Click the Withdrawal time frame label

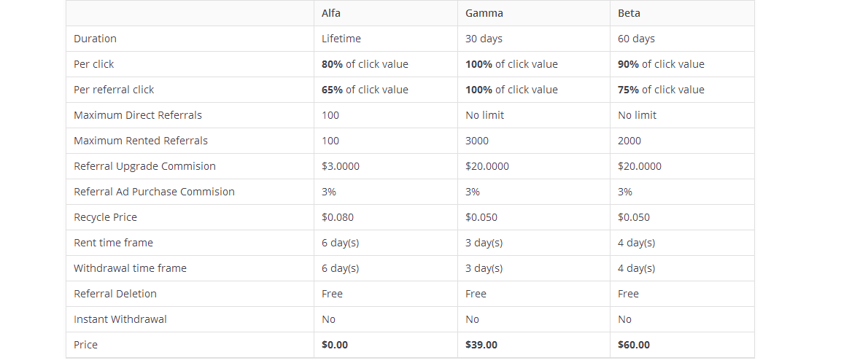(130, 268)
